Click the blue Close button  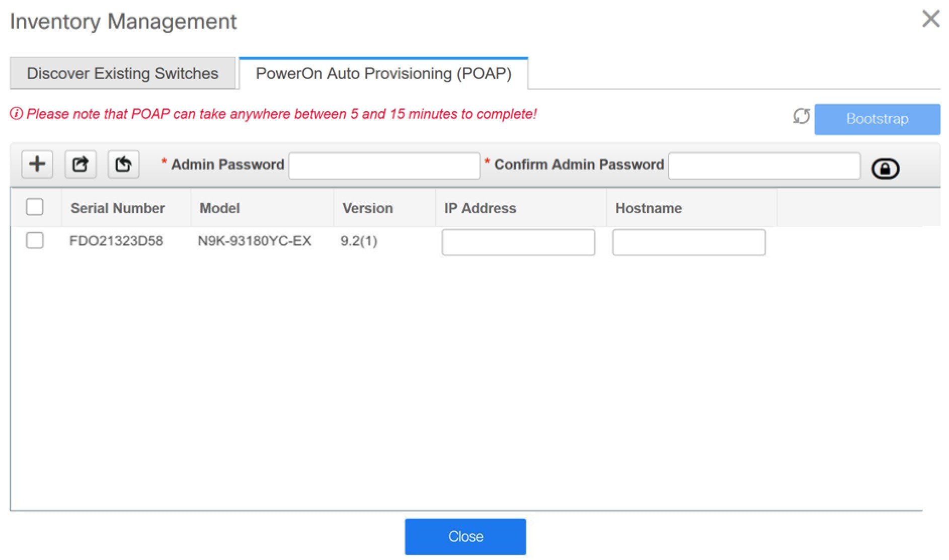click(x=465, y=536)
